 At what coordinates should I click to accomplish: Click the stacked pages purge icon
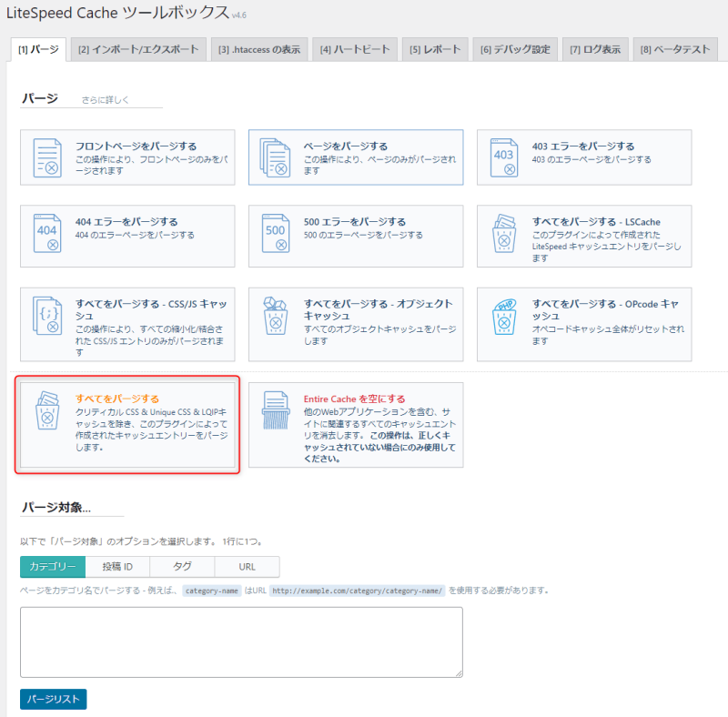(275, 157)
